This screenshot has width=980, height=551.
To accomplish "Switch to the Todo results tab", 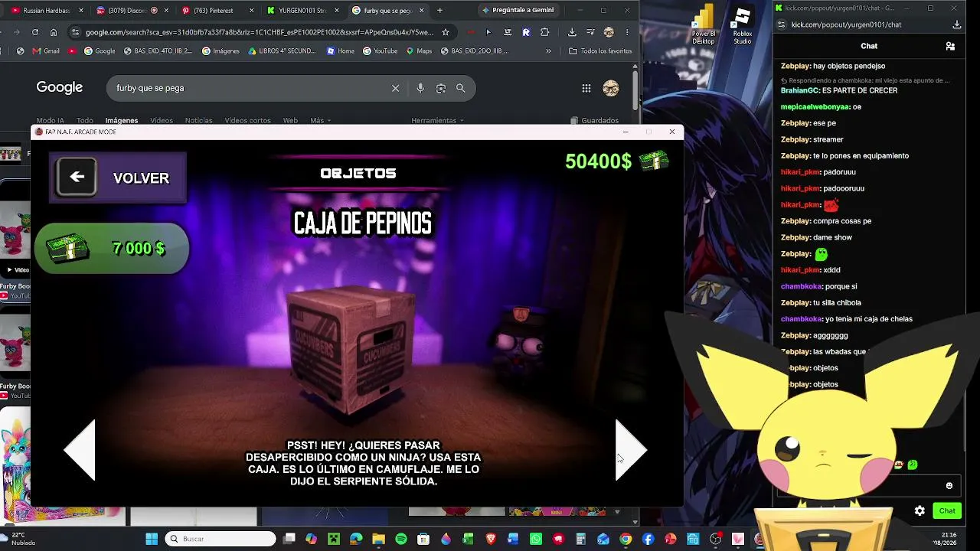I will pyautogui.click(x=85, y=120).
